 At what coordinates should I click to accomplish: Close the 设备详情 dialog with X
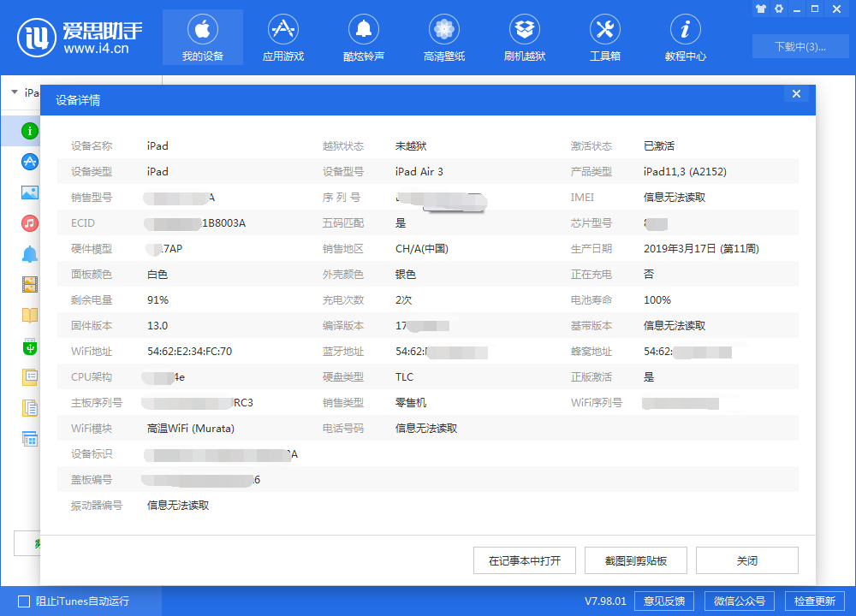[796, 94]
